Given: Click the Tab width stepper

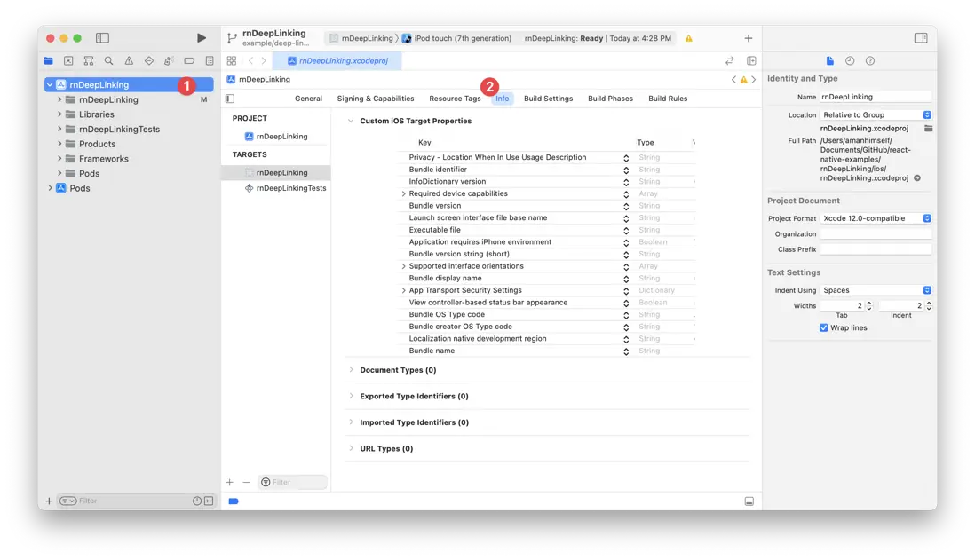Looking at the screenshot, I should click(x=869, y=306).
